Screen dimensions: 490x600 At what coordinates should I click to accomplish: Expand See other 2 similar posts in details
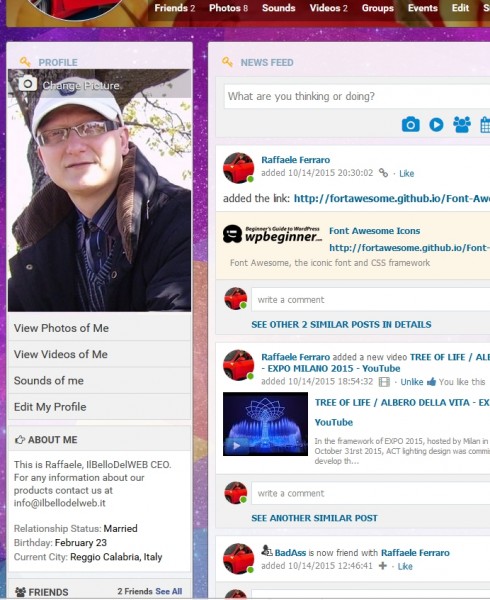coord(341,324)
